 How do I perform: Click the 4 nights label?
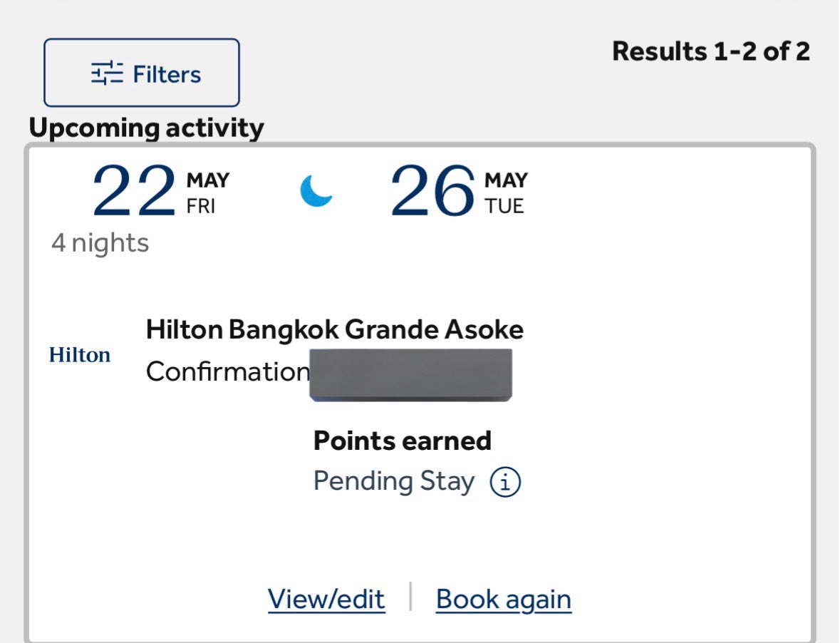click(x=100, y=243)
